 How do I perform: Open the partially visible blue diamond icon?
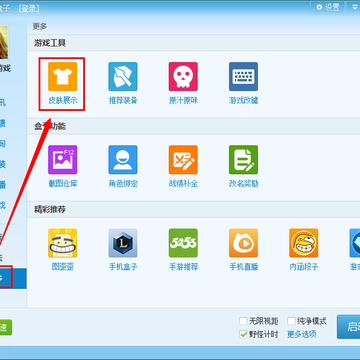(x=355, y=243)
